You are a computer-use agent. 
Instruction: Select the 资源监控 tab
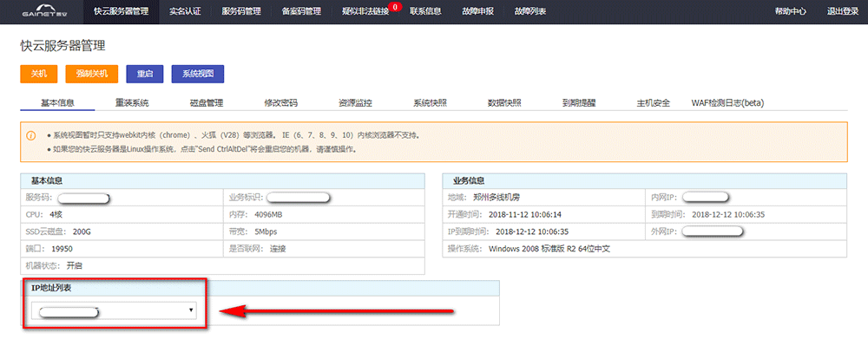pyautogui.click(x=355, y=103)
